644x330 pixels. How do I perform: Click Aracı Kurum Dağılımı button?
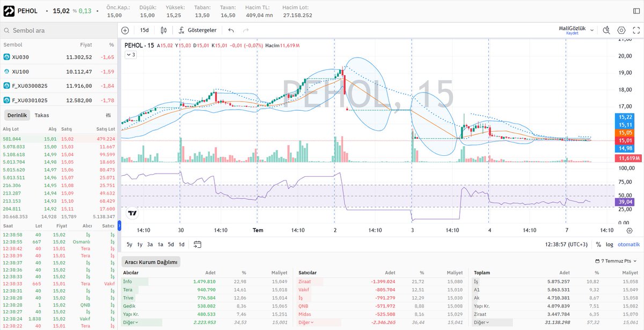click(x=151, y=262)
